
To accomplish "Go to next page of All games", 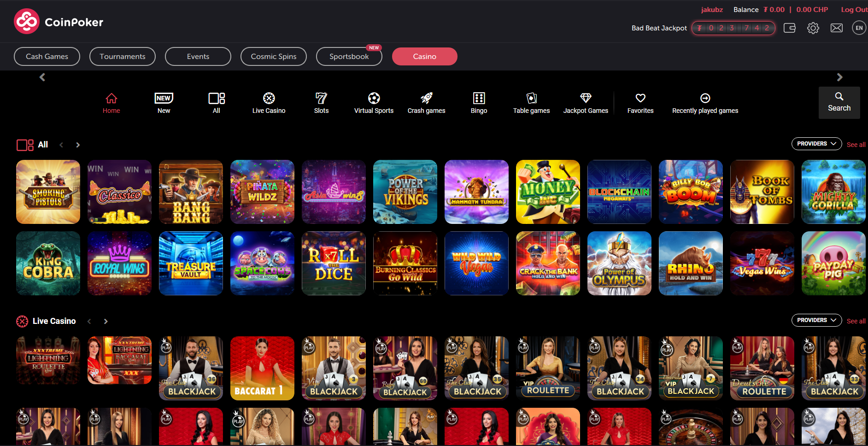I will coord(78,145).
